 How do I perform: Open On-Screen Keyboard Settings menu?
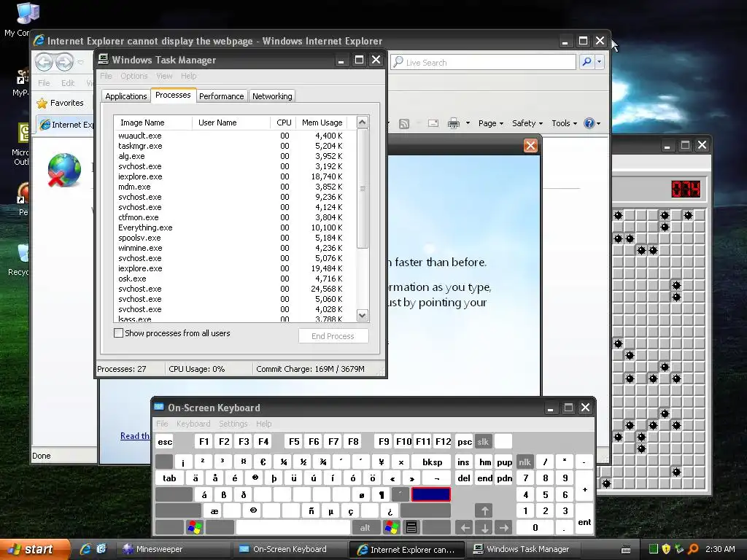click(233, 424)
